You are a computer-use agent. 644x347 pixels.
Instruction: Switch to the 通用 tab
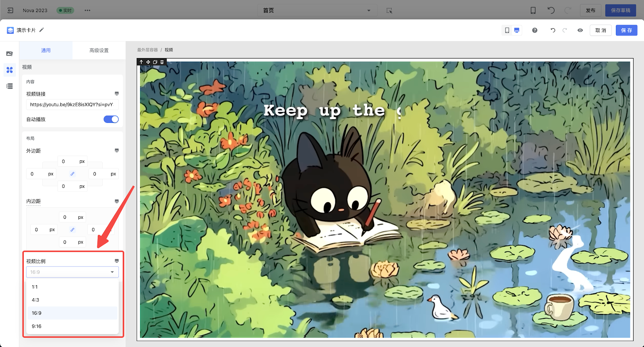pos(46,50)
